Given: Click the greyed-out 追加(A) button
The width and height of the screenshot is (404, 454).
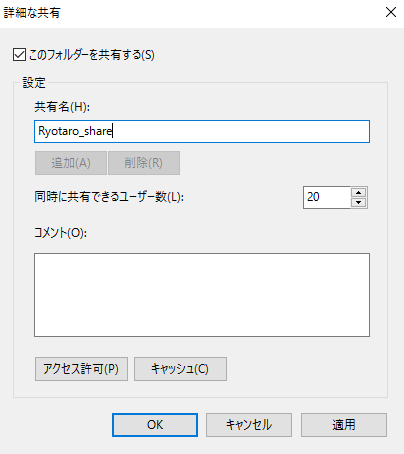Looking at the screenshot, I should (71, 163).
